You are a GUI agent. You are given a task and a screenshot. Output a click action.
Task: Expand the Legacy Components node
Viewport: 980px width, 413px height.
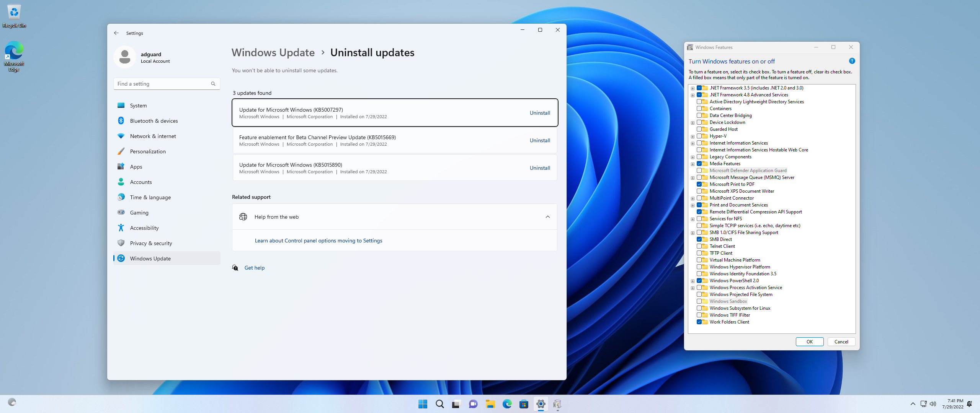(x=693, y=157)
